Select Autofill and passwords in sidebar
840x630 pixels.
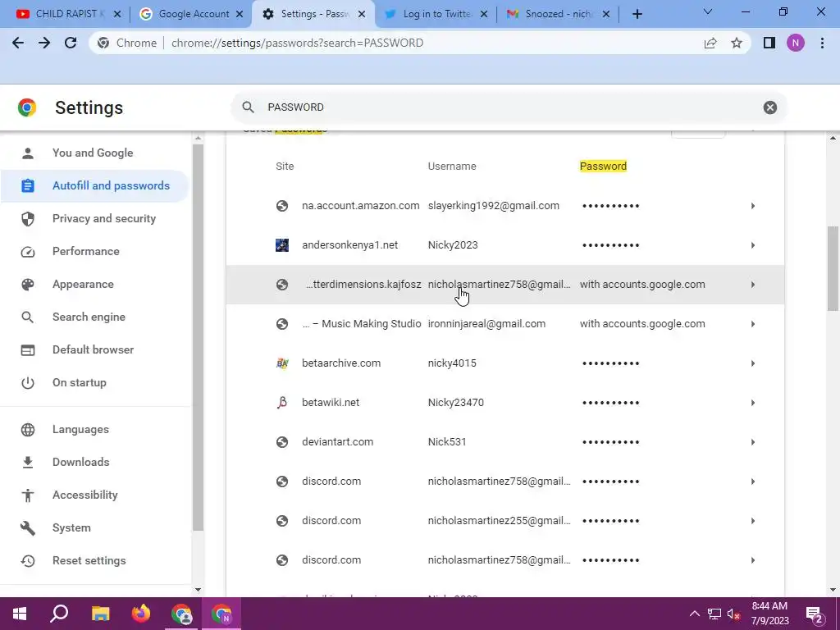coord(94,185)
